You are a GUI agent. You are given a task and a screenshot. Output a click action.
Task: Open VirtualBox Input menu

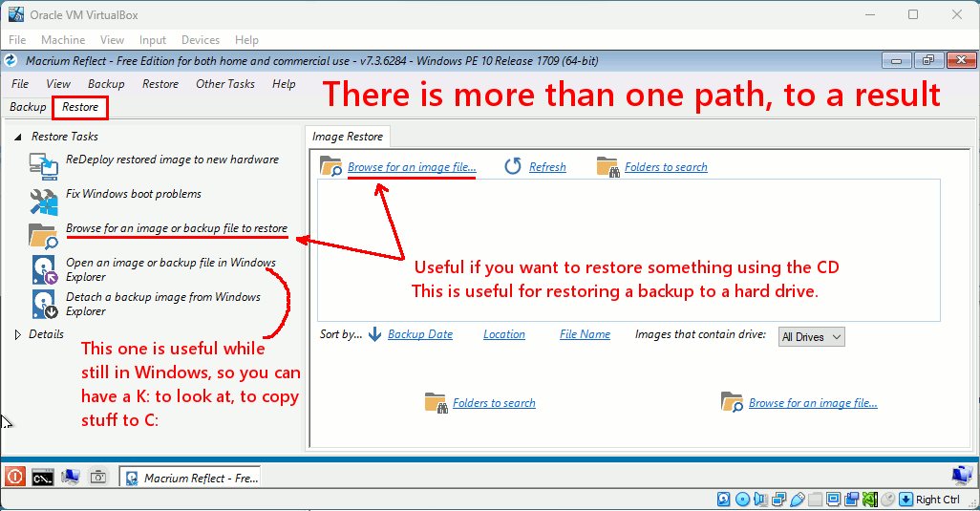[153, 40]
